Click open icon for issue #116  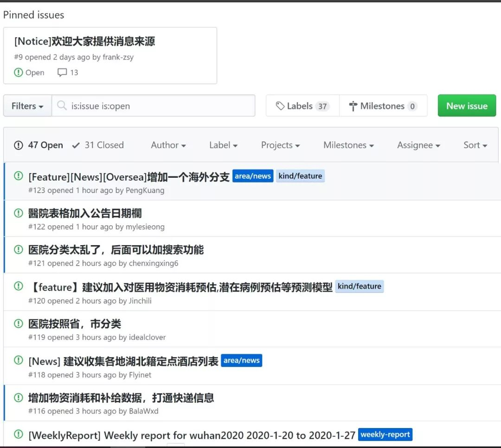coord(19,397)
